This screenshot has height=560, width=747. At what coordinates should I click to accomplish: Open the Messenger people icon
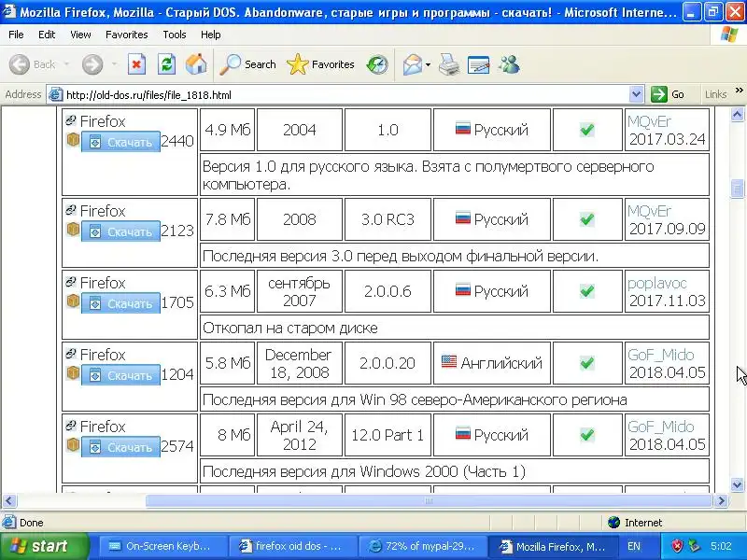tap(509, 64)
